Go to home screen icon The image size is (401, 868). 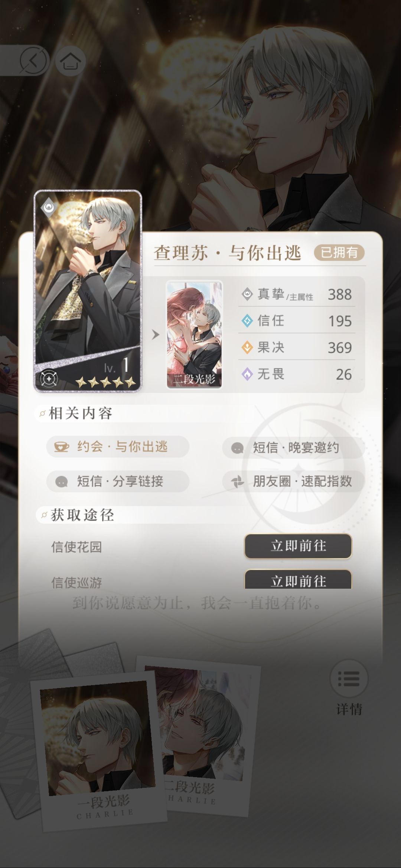click(x=71, y=60)
